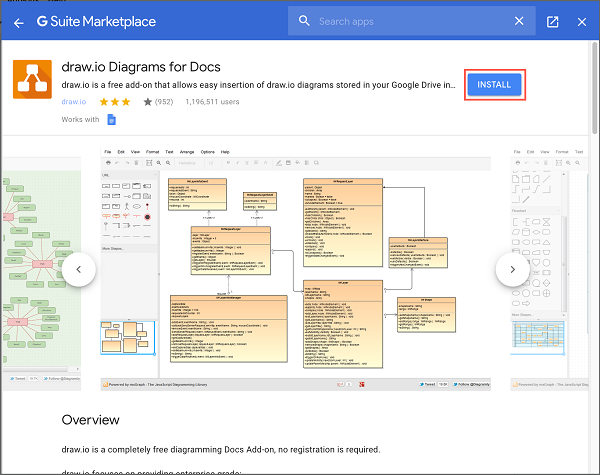Show the next screenshot in the carousel
Image resolution: width=600 pixels, height=475 pixels.
pyautogui.click(x=512, y=269)
